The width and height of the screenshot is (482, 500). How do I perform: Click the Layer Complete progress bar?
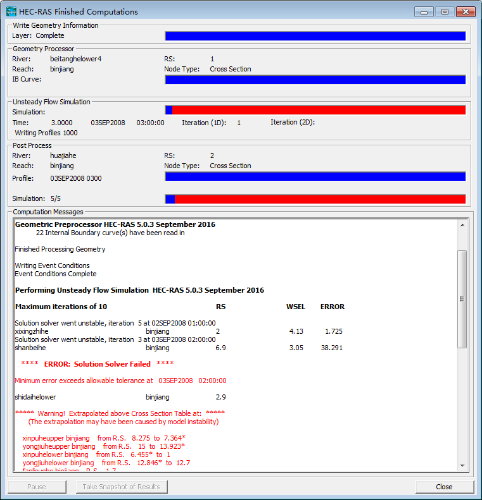pyautogui.click(x=315, y=36)
